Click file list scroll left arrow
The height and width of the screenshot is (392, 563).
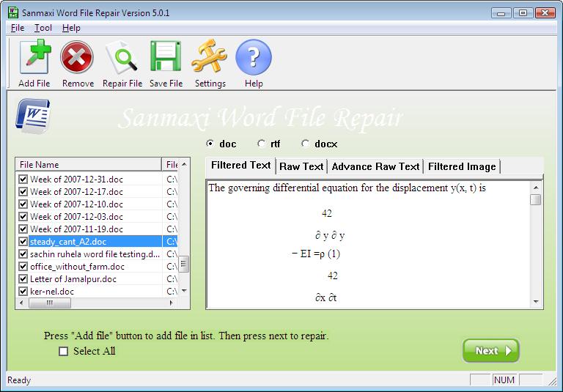tap(21, 303)
